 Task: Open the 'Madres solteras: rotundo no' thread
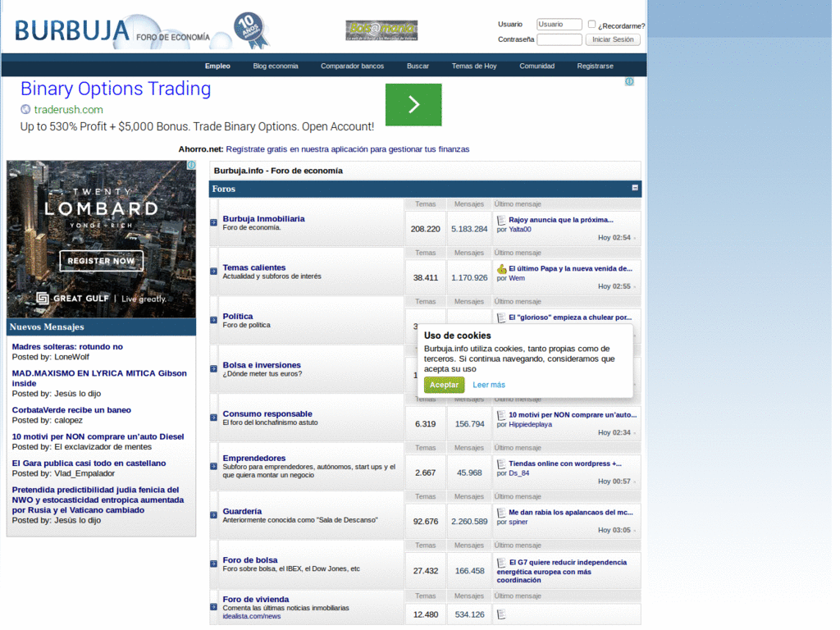(67, 347)
